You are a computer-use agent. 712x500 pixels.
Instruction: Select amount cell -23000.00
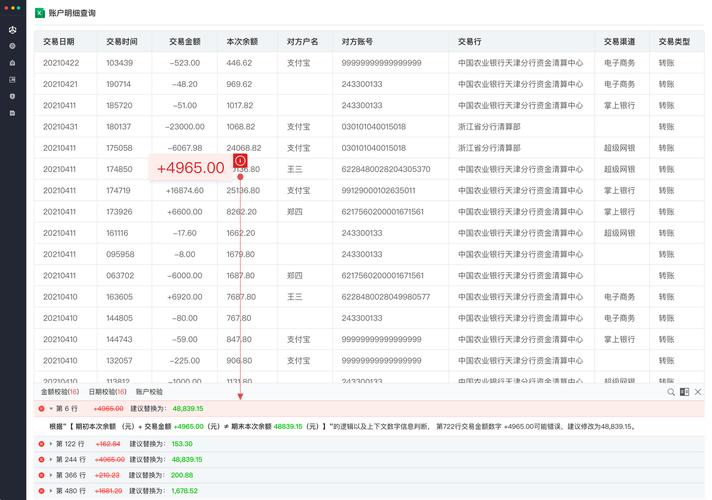[185, 127]
